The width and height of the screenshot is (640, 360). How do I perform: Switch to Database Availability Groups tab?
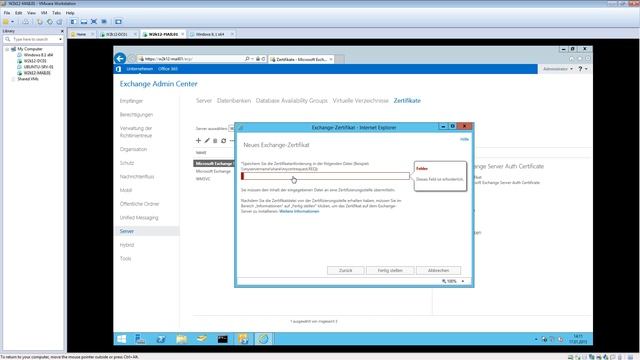tap(291, 100)
